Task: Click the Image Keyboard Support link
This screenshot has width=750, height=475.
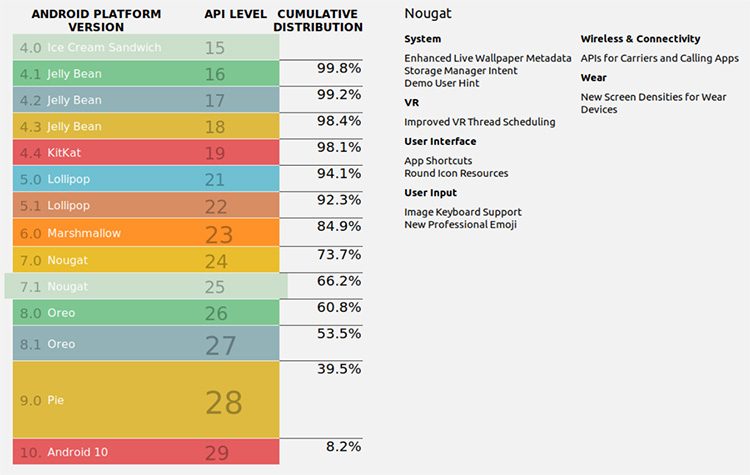Action: coord(463,212)
